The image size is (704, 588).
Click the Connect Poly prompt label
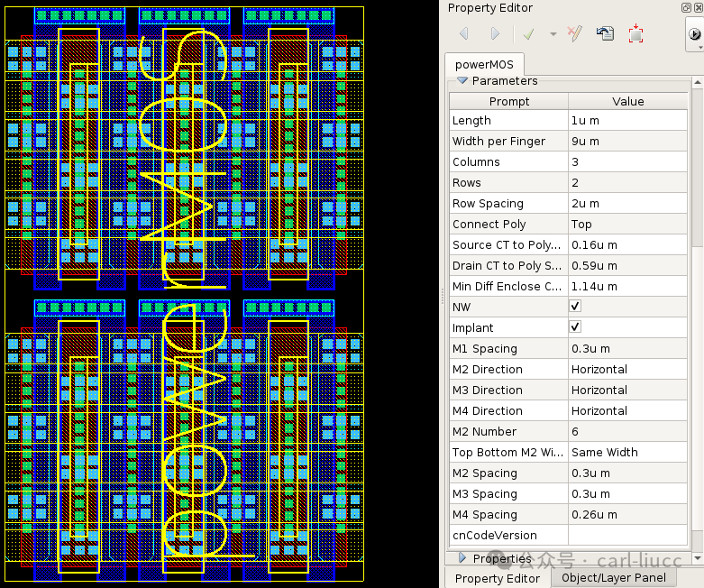pyautogui.click(x=489, y=225)
